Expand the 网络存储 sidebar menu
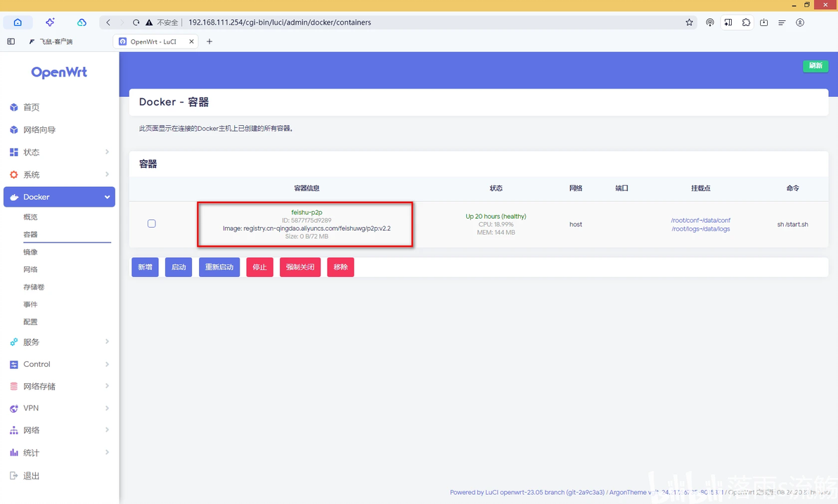838x504 pixels. (59, 387)
